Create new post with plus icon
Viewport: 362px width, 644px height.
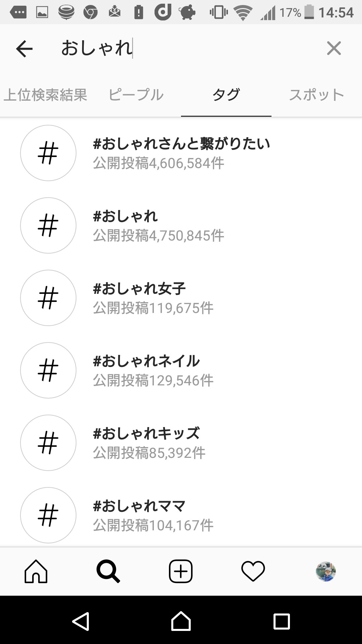pyautogui.click(x=181, y=571)
